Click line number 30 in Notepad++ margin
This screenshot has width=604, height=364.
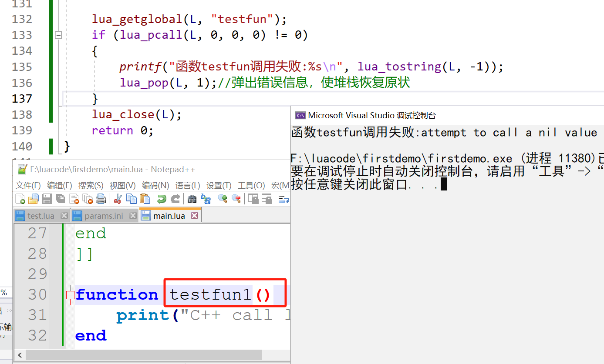coord(37,294)
